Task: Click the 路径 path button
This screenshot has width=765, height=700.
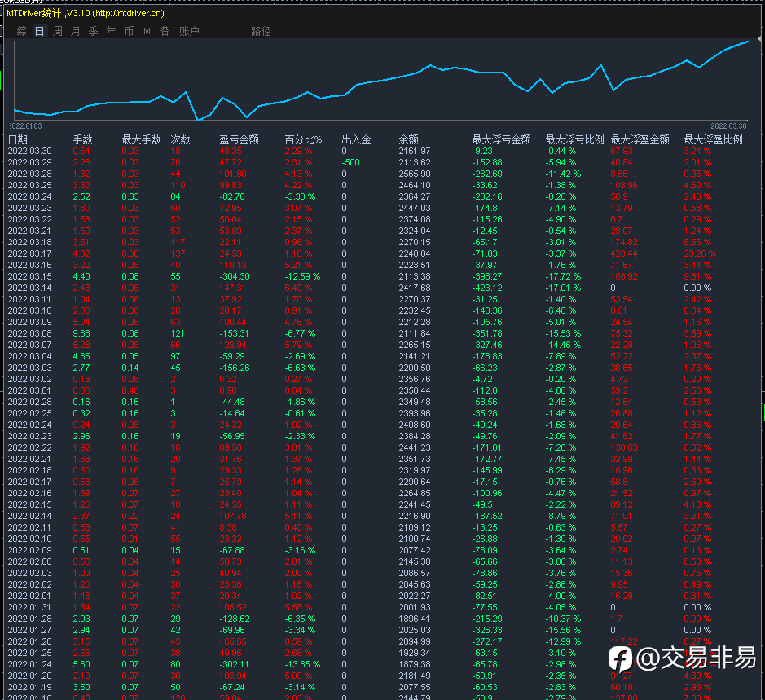Action: [261, 31]
